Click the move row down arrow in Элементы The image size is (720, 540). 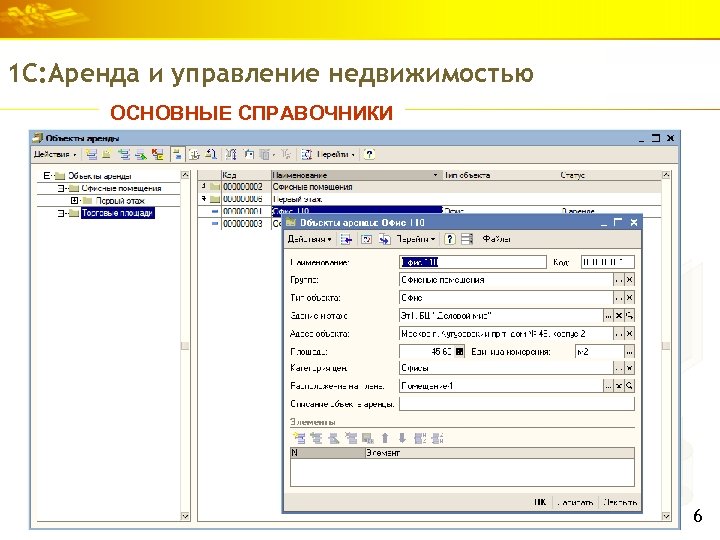(x=402, y=438)
